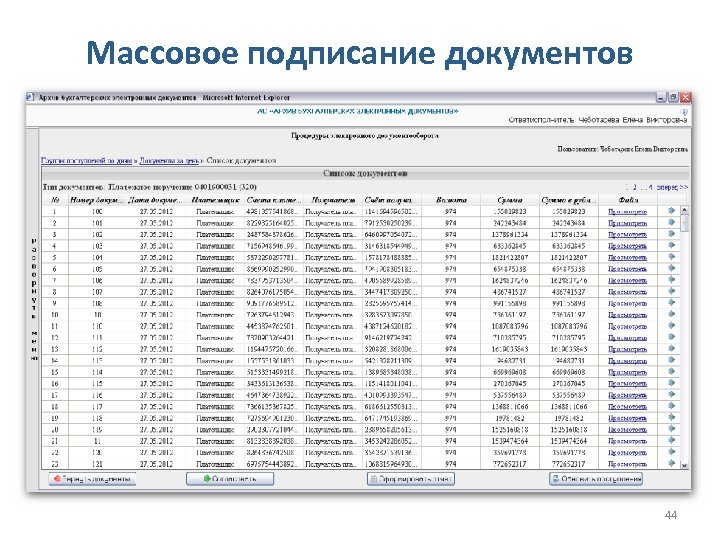
Task: Click the Список документов section title bar
Action: (x=366, y=174)
